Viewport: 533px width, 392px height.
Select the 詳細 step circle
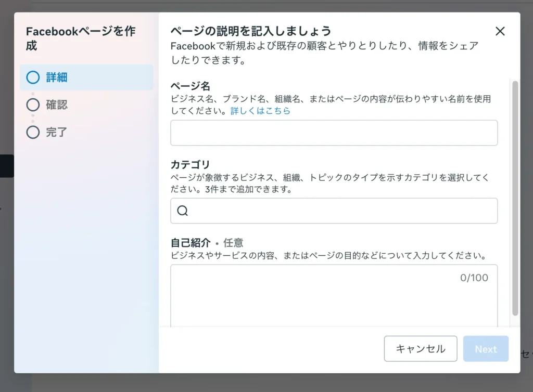[x=33, y=77]
